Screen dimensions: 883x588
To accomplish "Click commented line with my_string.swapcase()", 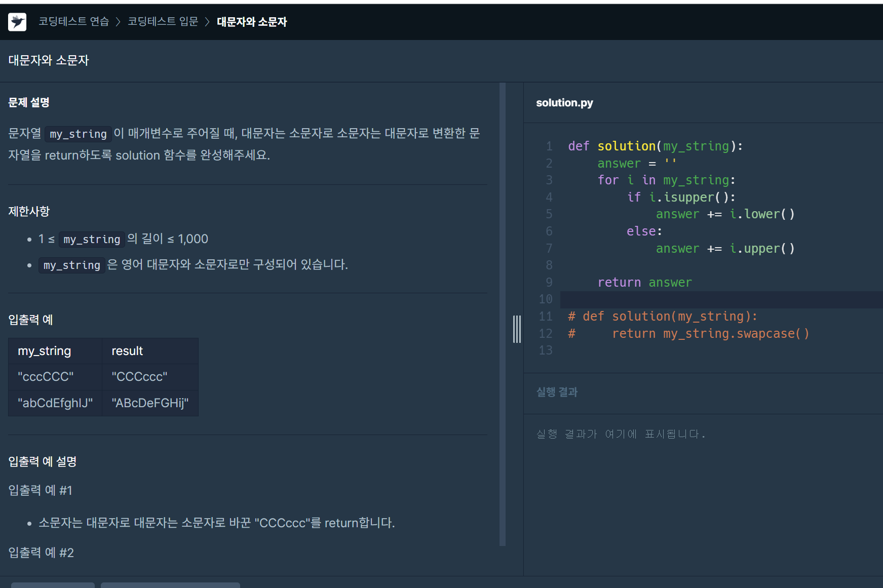I will 688,334.
